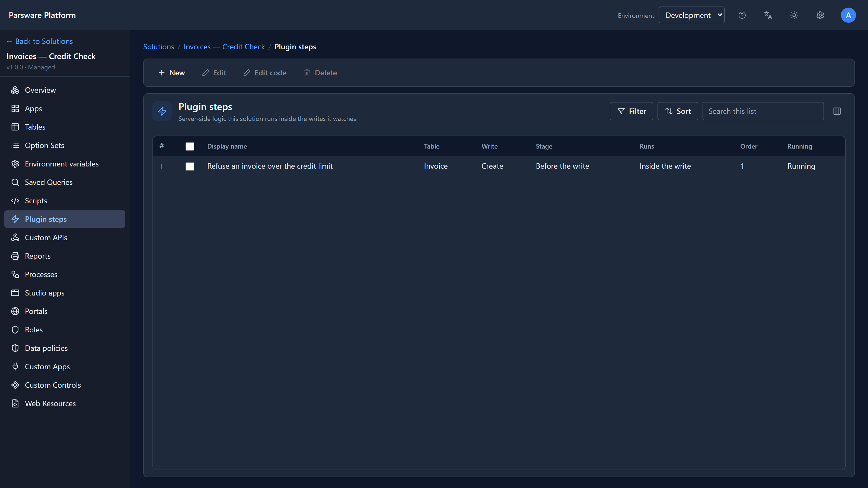Click the Scripts code icon

pos(15,201)
